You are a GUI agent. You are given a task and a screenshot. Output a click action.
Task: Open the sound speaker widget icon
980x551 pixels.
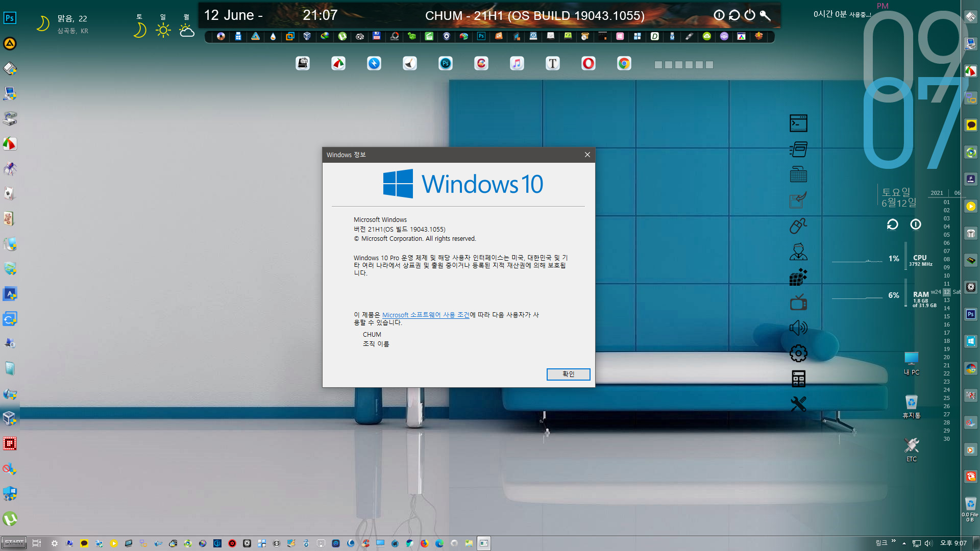coord(798,328)
